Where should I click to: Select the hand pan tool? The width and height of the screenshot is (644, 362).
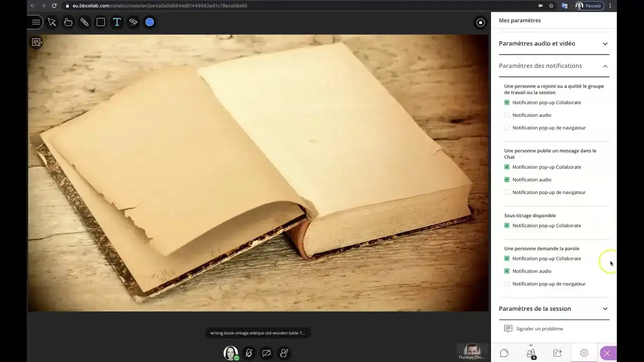(x=68, y=22)
